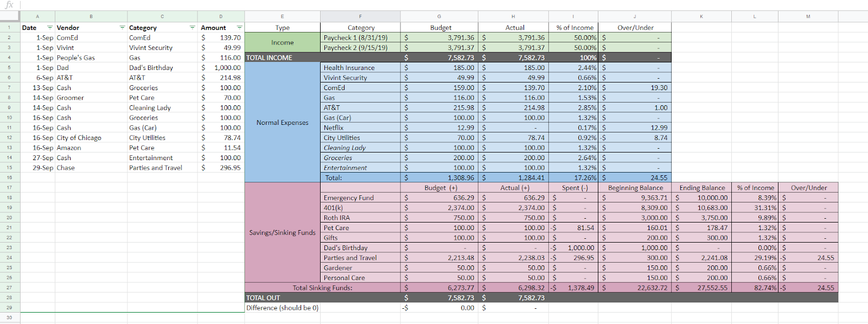Select row 28 header
Viewport: 868px width, 324px height.
9,297
